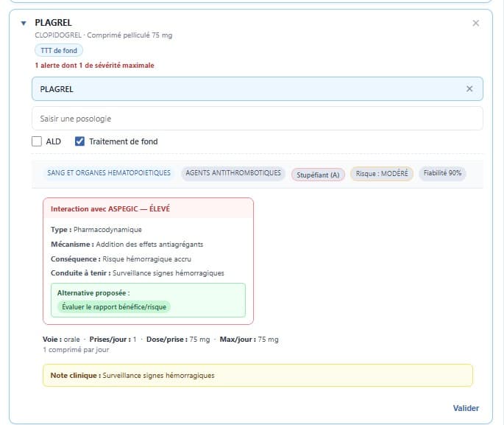Click the 'TTT de fond' tag

click(59, 51)
